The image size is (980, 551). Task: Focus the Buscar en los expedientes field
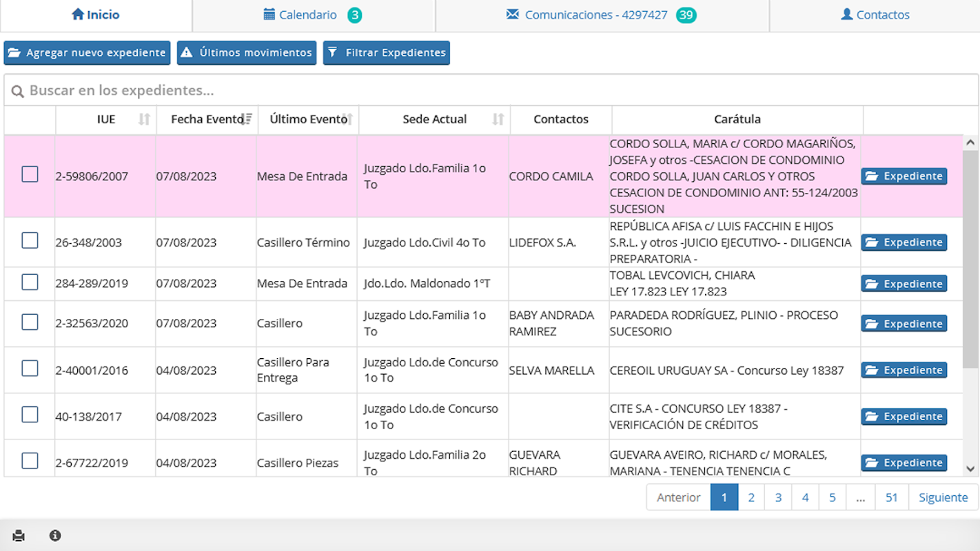pos(491,90)
